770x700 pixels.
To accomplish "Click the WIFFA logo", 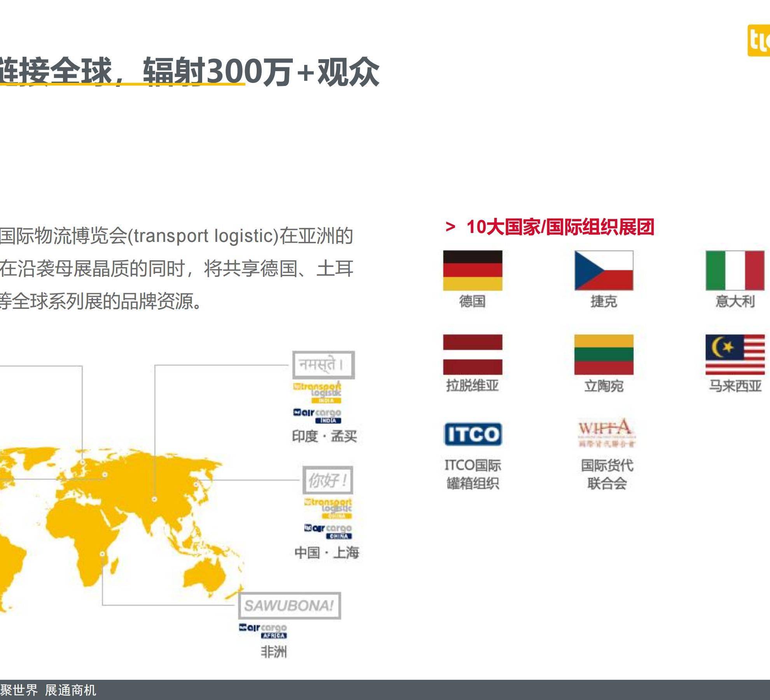I will pyautogui.click(x=606, y=433).
